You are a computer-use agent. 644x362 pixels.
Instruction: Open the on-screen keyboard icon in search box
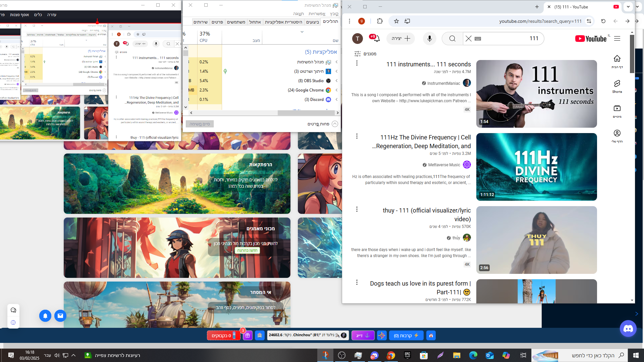point(478,39)
